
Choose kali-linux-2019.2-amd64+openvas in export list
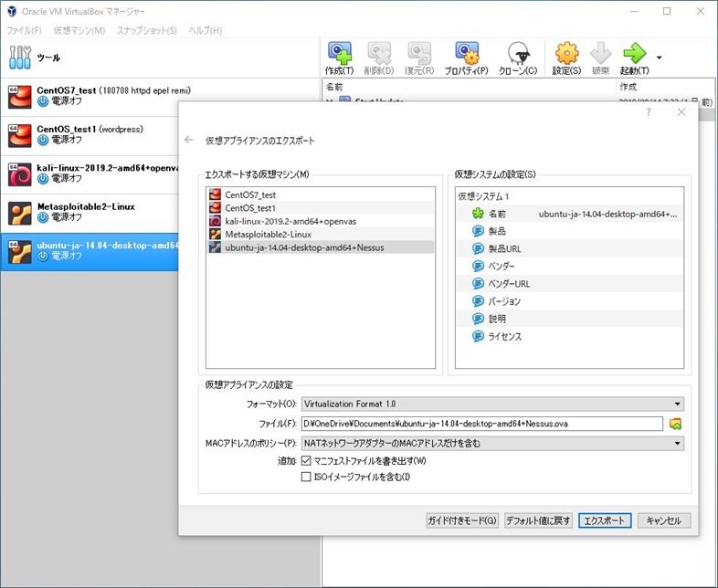[321, 221]
